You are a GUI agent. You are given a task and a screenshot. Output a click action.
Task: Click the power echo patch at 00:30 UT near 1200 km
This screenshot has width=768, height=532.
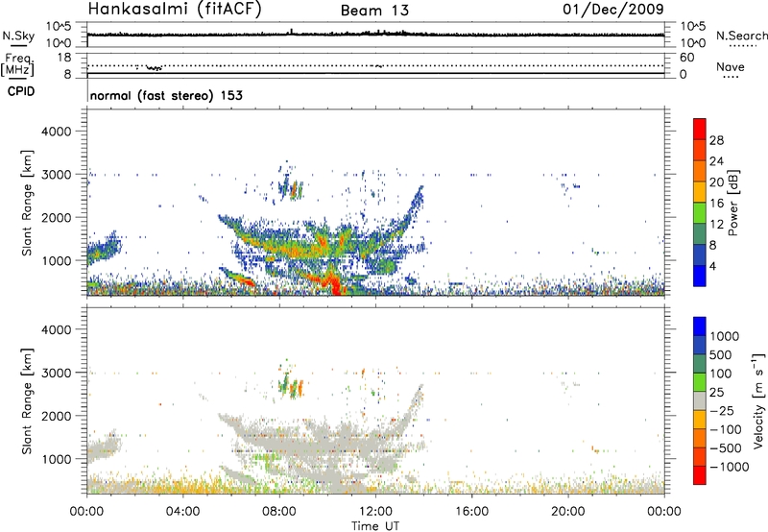pyautogui.click(x=104, y=249)
